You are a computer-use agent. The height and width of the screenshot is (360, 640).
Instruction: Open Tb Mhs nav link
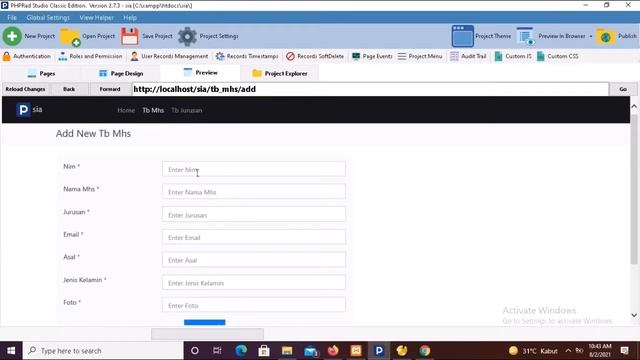[x=153, y=110]
